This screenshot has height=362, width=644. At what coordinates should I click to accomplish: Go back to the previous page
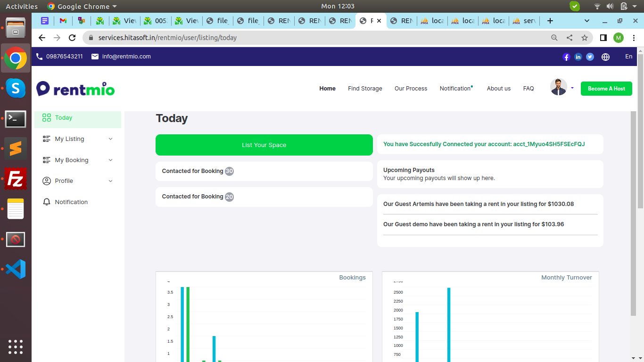(x=42, y=38)
